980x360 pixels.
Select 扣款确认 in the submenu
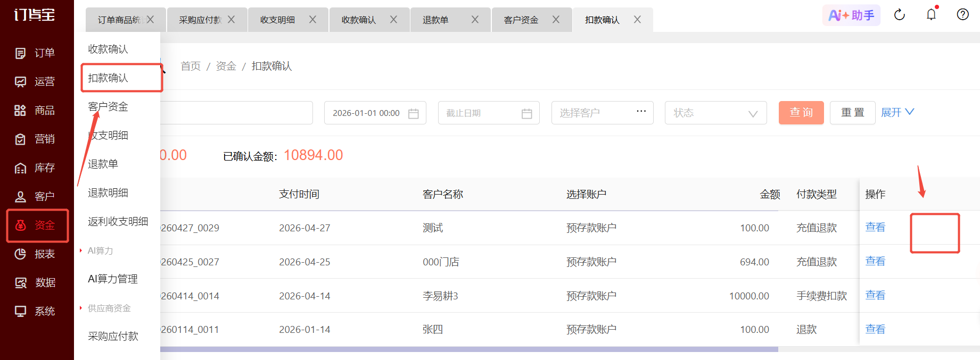(x=108, y=78)
